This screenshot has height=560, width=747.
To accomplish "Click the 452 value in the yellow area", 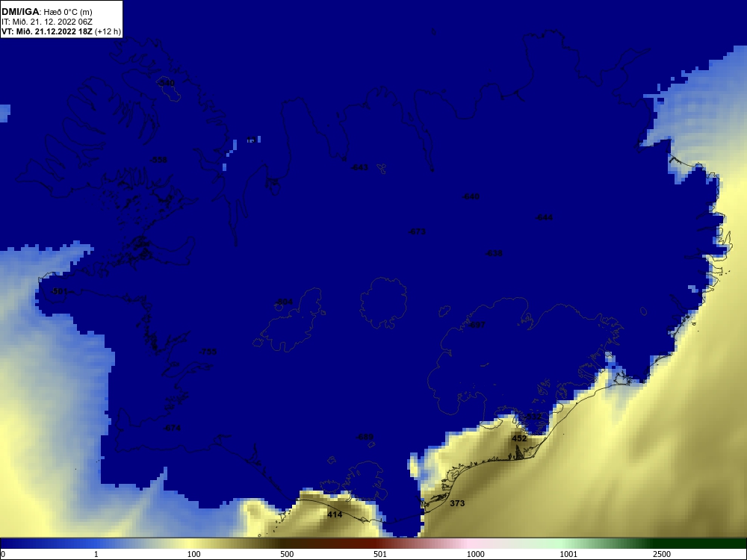I will 519,438.
